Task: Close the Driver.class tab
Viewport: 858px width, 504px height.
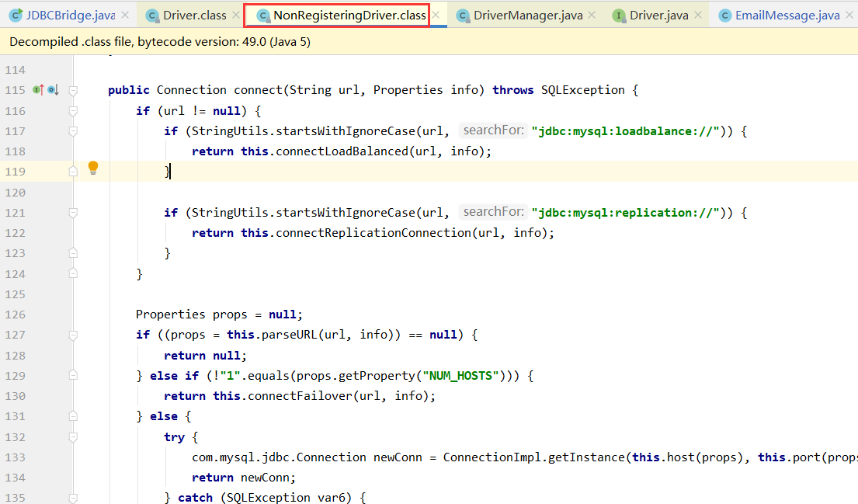Action: [x=236, y=16]
